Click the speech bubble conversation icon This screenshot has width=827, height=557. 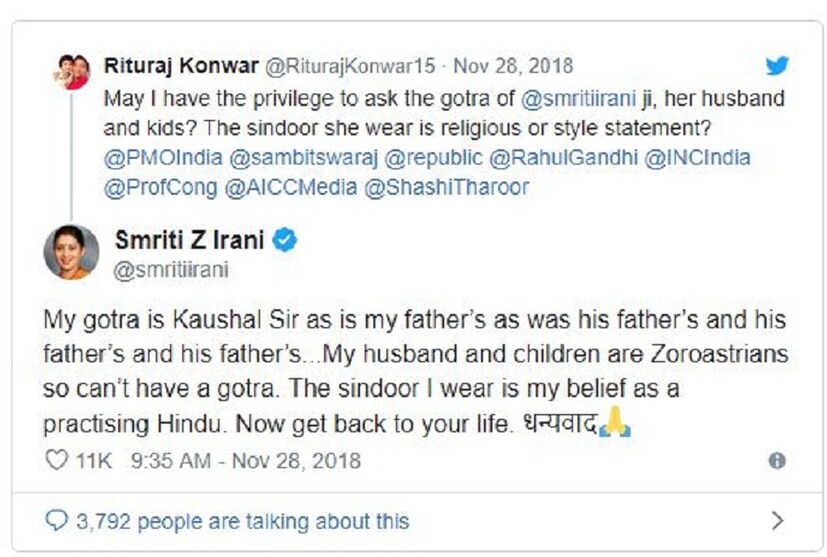[x=57, y=521]
